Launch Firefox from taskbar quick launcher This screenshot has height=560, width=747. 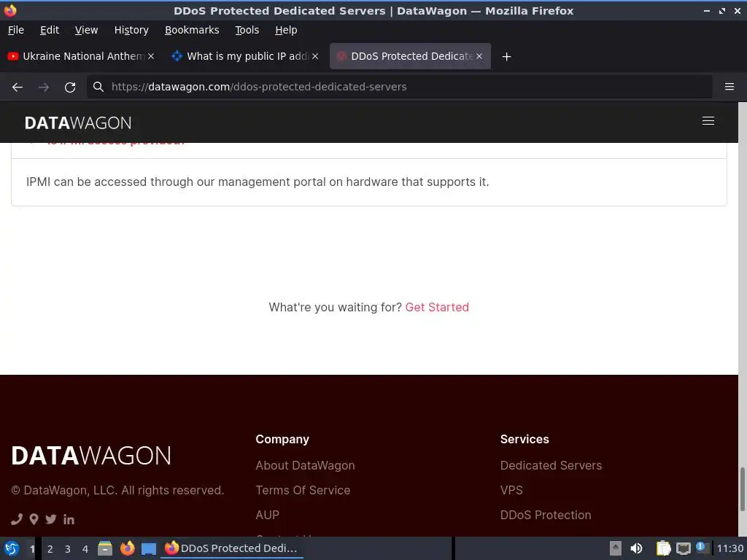pyautogui.click(x=127, y=548)
